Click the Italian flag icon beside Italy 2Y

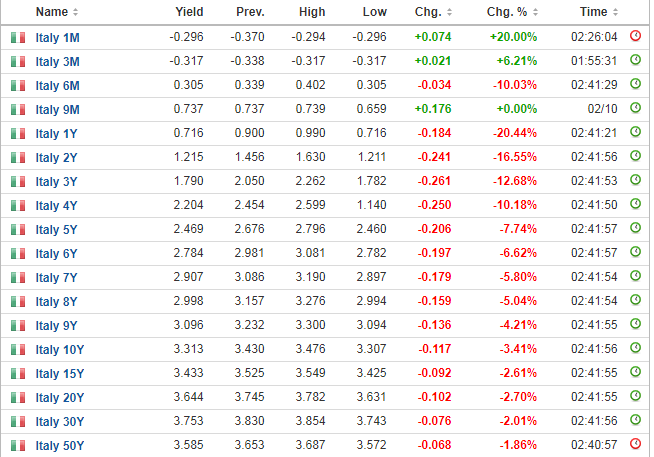(18, 158)
